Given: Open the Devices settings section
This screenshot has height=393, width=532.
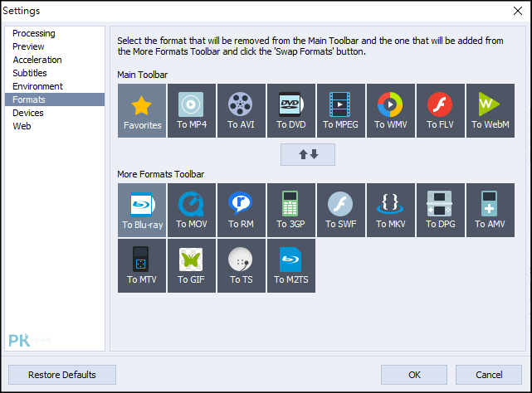Looking at the screenshot, I should pyautogui.click(x=55, y=113).
